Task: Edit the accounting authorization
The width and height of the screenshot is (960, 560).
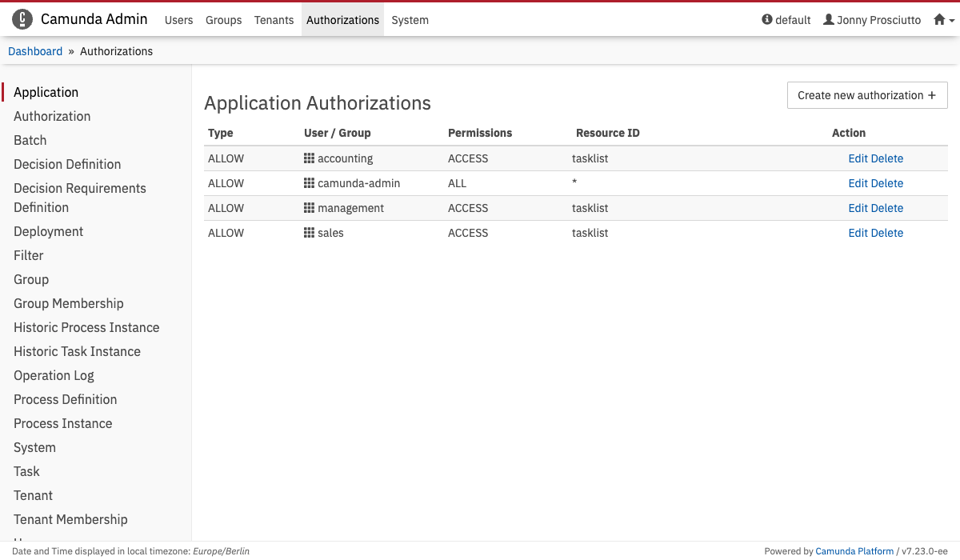Action: [858, 158]
